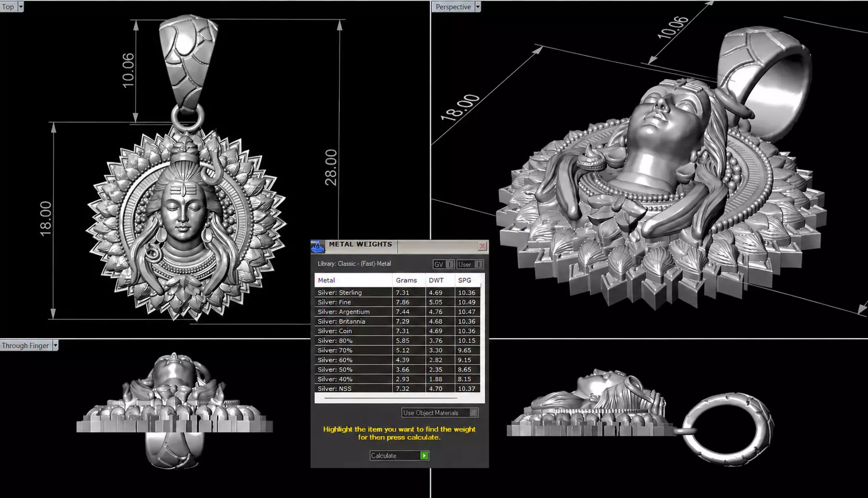Select the Silver: 80% row

pos(398,340)
